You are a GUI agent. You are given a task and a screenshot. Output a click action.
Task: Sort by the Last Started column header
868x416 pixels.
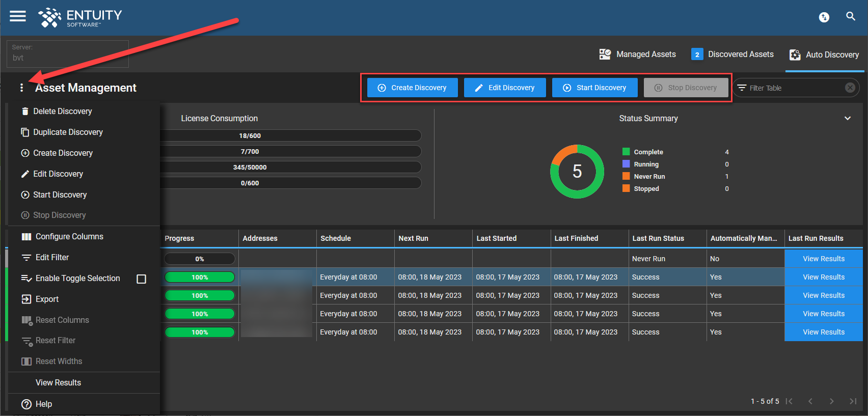(x=511, y=238)
